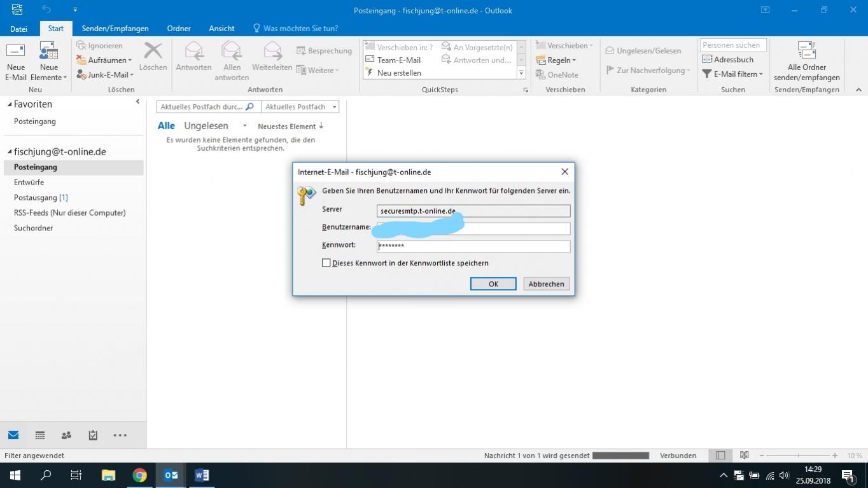Screen dimensions: 868x488
Task: Open the Neue Elemente menu button
Action: (48, 62)
